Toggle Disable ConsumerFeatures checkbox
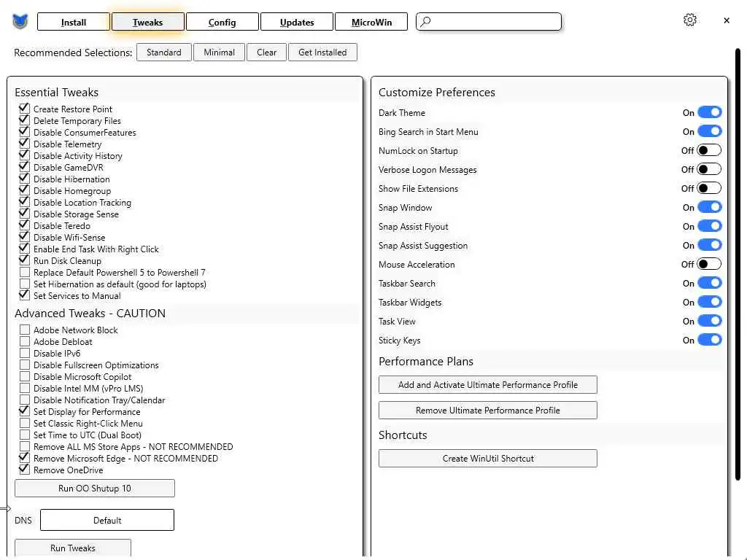The width and height of the screenshot is (747, 560). 24,132
